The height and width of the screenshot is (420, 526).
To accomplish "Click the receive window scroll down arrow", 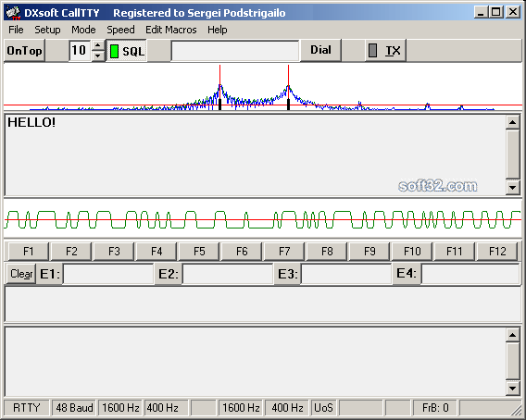I will [513, 188].
